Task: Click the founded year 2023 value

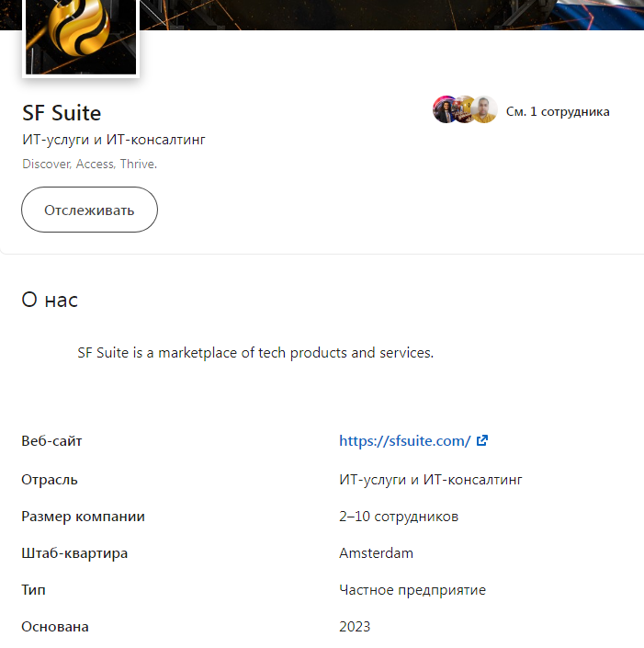Action: [355, 627]
